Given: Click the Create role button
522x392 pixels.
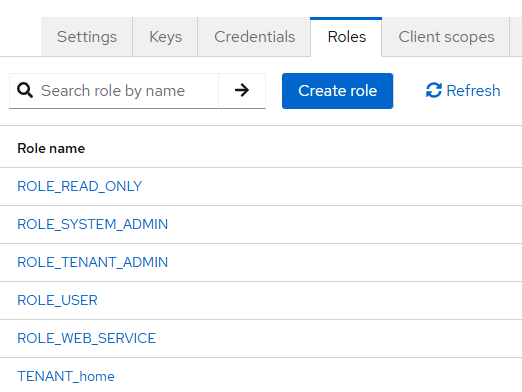Looking at the screenshot, I should click(337, 91).
